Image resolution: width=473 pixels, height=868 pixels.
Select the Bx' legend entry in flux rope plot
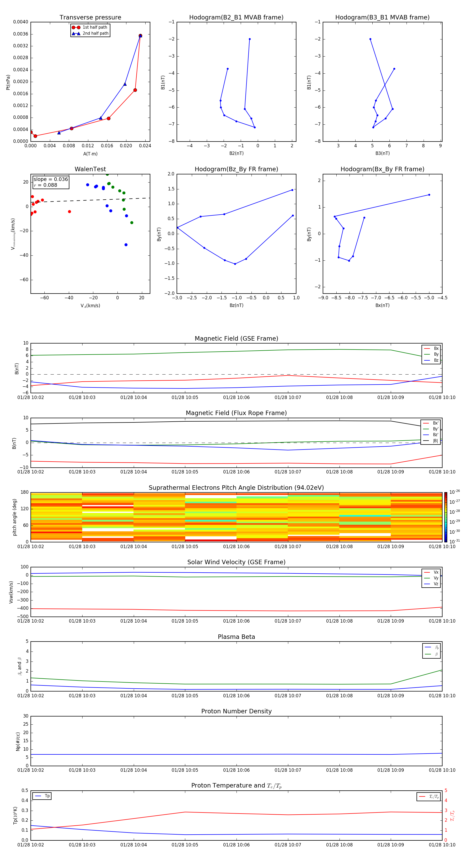[431, 423]
